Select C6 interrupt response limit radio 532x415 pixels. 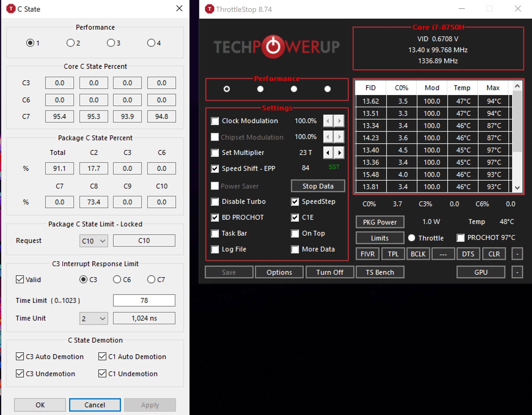(117, 280)
